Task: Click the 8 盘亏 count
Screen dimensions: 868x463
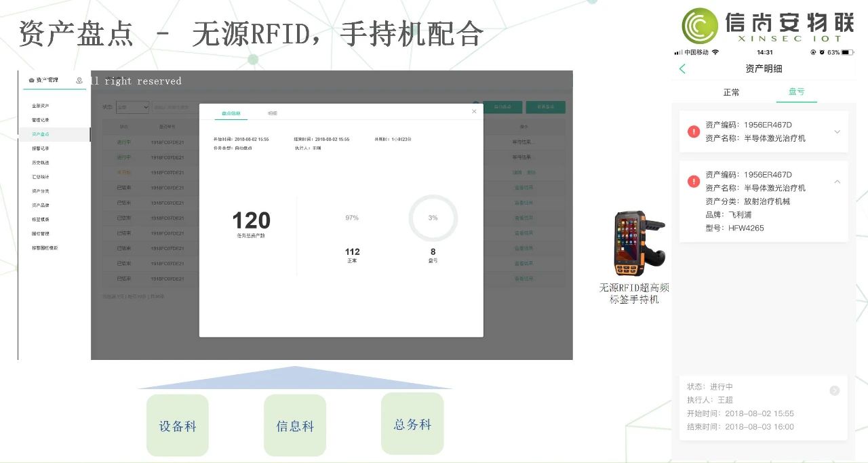Action: pyautogui.click(x=433, y=251)
